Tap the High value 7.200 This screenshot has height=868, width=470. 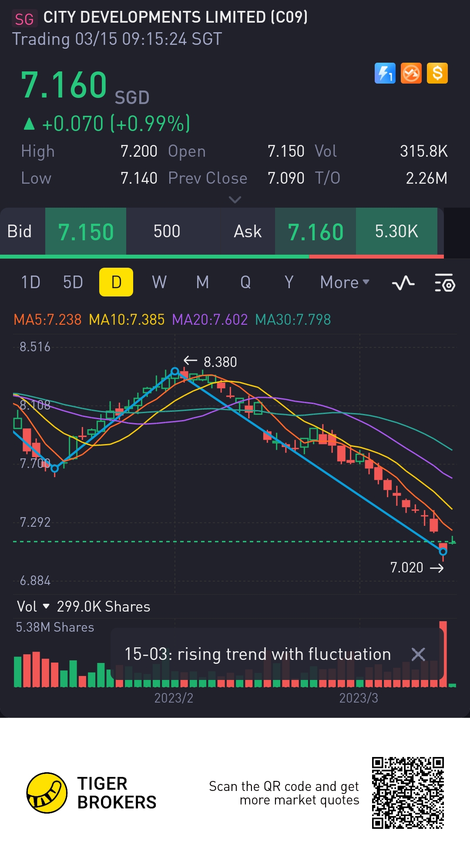139,151
